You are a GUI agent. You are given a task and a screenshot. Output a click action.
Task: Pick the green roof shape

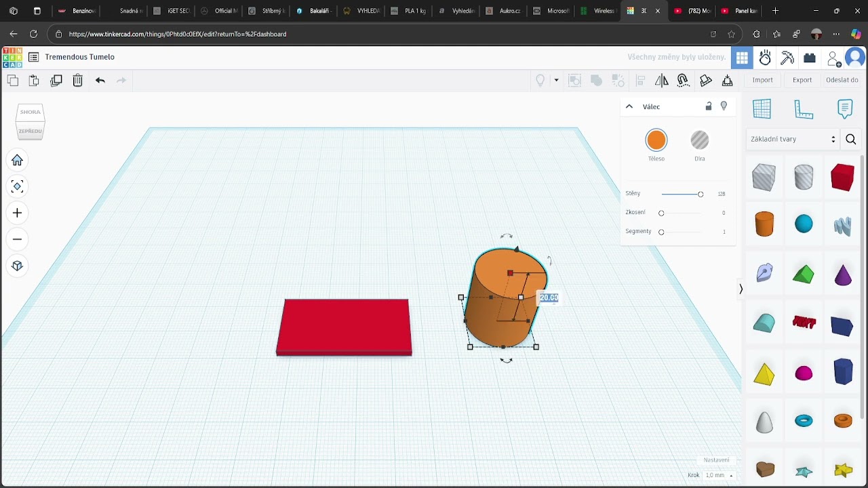804,274
